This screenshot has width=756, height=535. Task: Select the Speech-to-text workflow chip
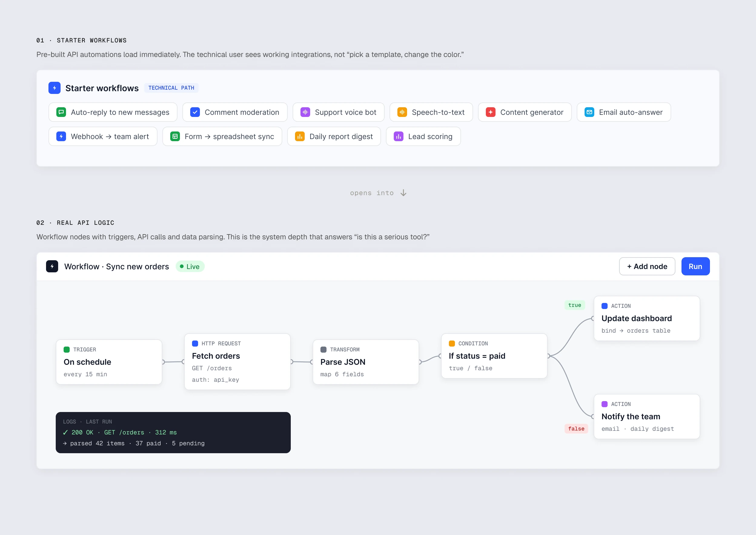click(431, 112)
